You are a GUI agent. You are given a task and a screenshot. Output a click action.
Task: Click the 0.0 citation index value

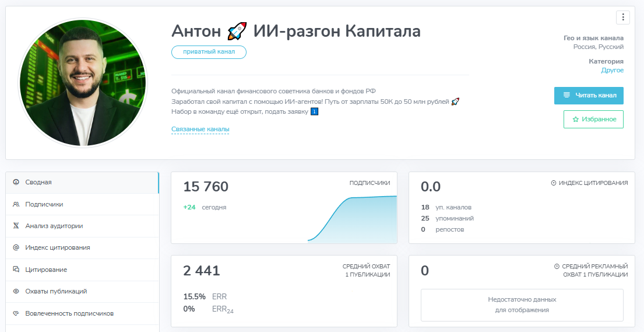tap(431, 187)
